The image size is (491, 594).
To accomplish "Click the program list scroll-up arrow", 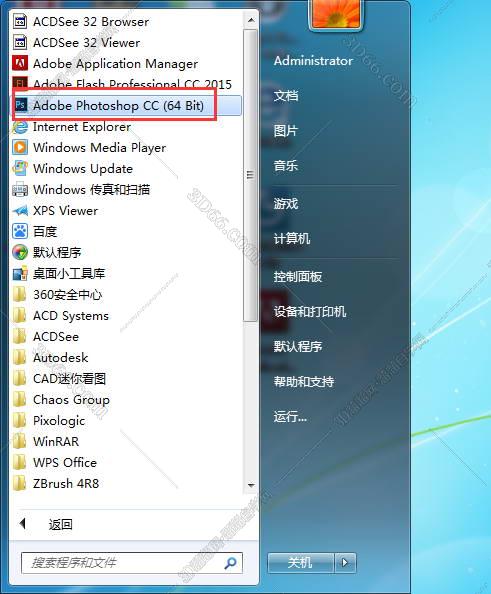I will (x=250, y=20).
